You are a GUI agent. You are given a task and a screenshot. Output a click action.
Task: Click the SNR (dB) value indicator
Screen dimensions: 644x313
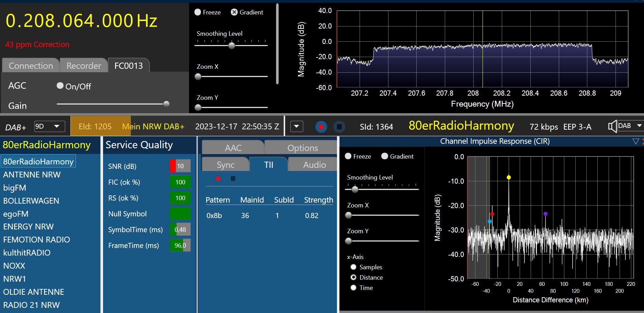tap(180, 166)
